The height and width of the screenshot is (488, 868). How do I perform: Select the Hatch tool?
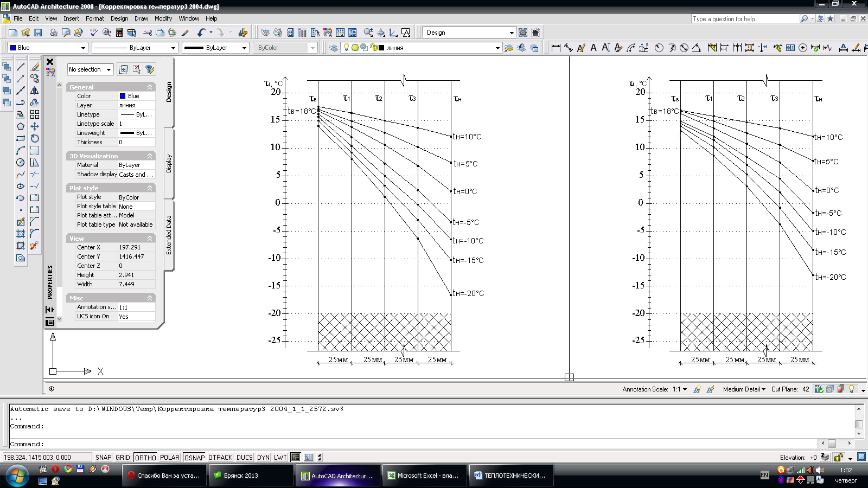click(x=21, y=234)
